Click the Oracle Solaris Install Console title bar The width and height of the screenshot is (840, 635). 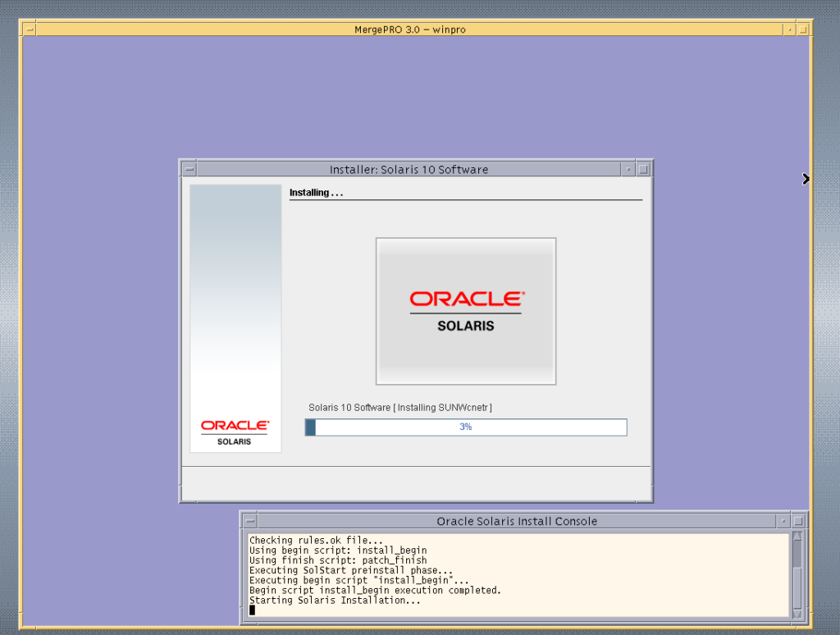(517, 521)
